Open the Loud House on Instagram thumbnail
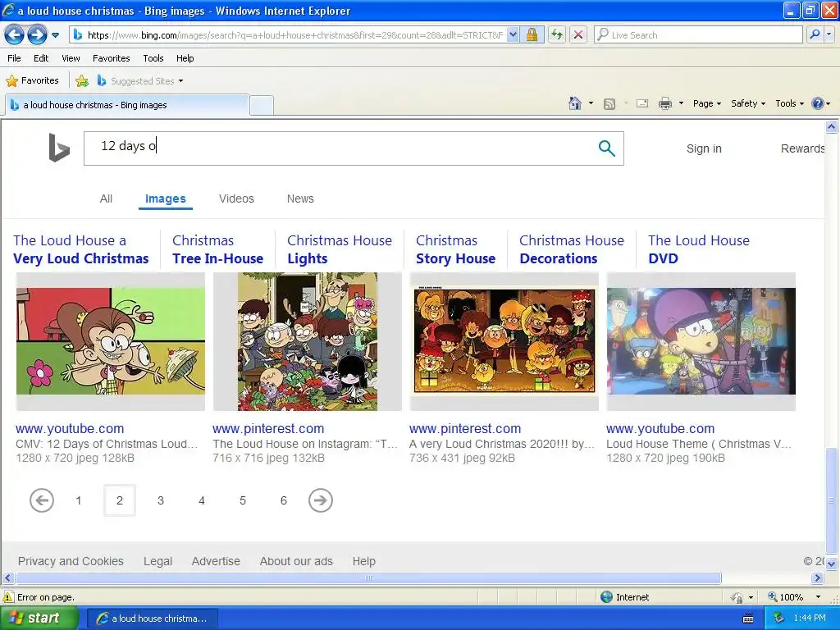 (x=308, y=341)
